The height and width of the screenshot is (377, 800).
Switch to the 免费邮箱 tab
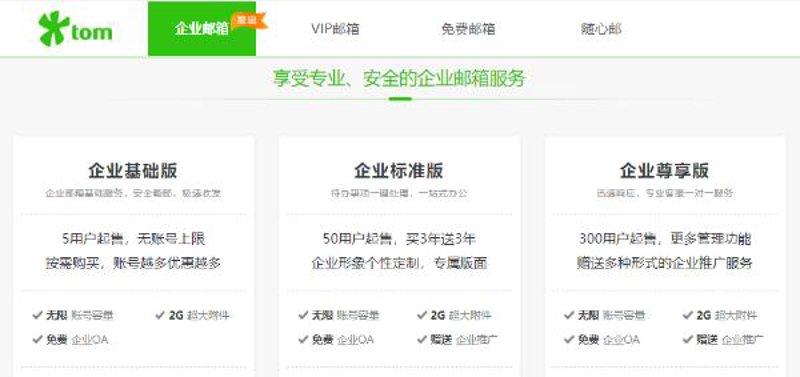[x=468, y=29]
